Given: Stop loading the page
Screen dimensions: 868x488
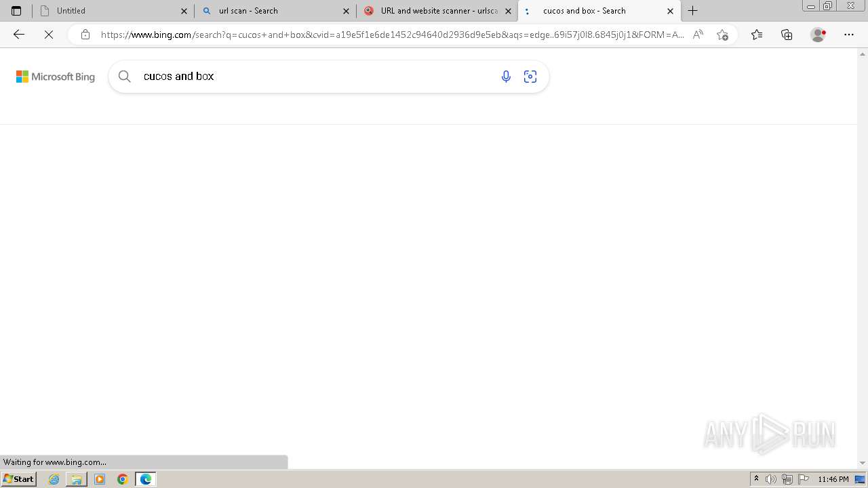Looking at the screenshot, I should (x=49, y=35).
